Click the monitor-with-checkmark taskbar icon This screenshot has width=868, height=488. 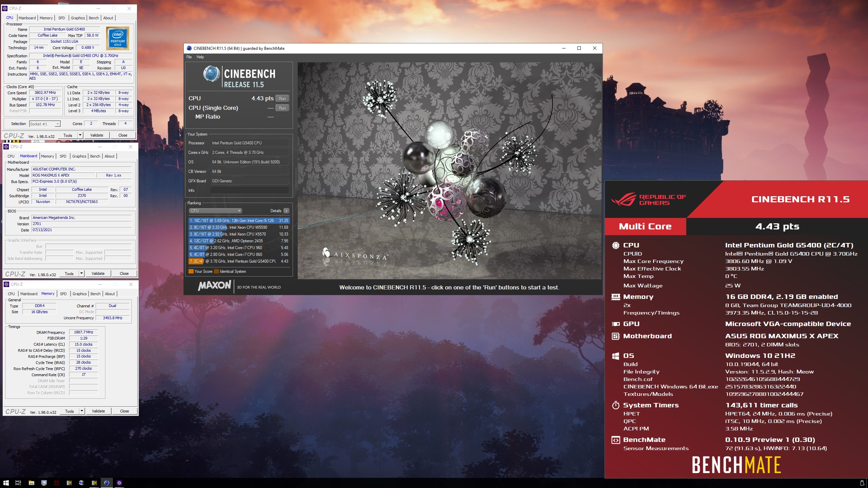44,483
